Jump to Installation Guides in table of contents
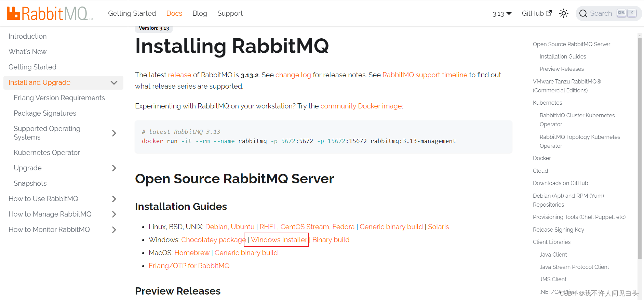644x300 pixels. coord(563,56)
